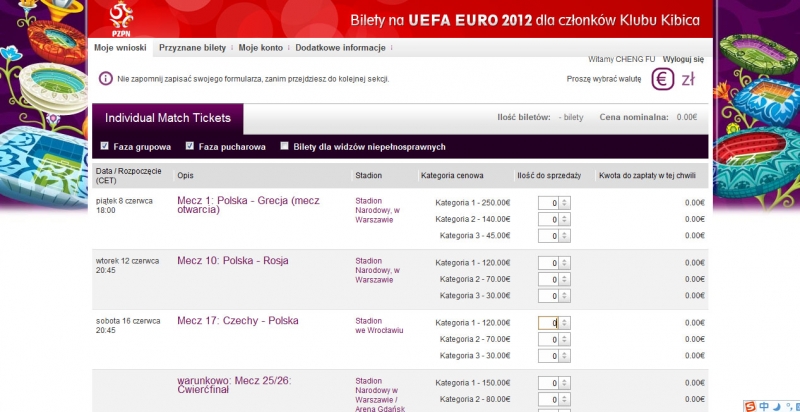Open Mecz 17: Czechy - Polska link
The height and width of the screenshot is (412, 800).
pyautogui.click(x=238, y=321)
